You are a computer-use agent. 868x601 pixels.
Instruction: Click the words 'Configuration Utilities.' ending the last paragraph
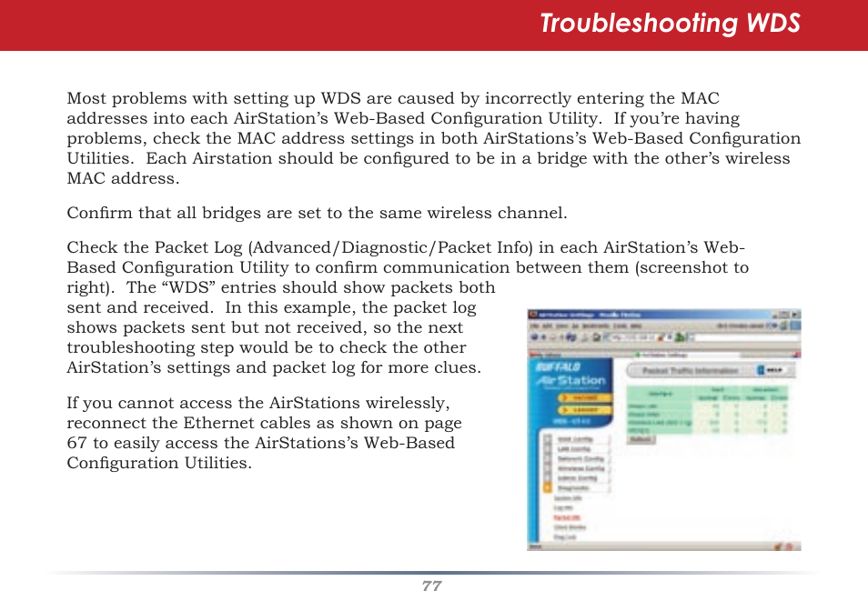(x=159, y=463)
